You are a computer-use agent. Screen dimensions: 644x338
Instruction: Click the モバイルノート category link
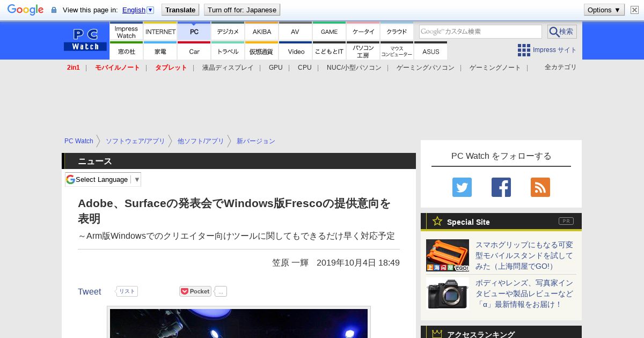tap(118, 68)
